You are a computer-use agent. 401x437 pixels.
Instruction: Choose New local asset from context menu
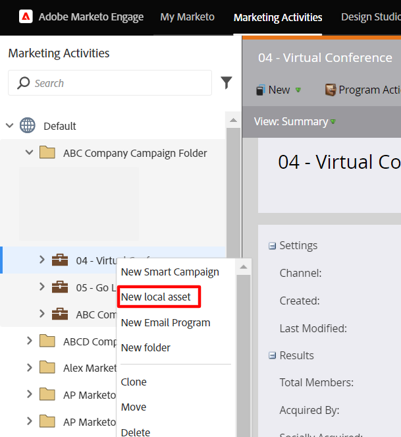click(x=156, y=297)
